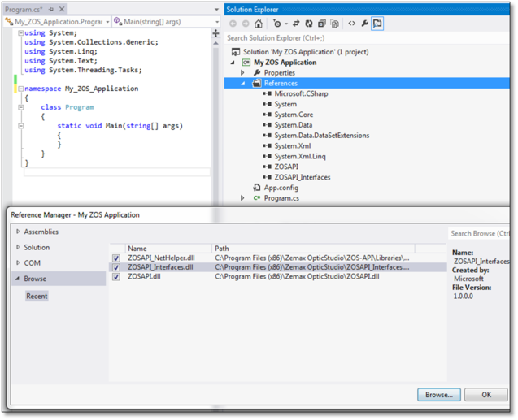Open the Pending Changes Filter clock icon
Image resolution: width=518 pixels, height=420 pixels.
click(x=276, y=24)
